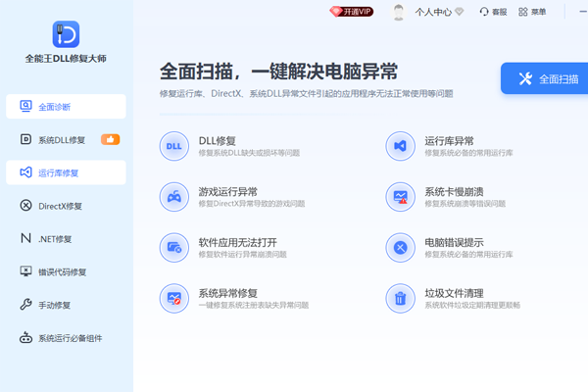This screenshot has height=392, width=588.
Task: Click the .NET修复 N icon
Action: tap(25, 238)
